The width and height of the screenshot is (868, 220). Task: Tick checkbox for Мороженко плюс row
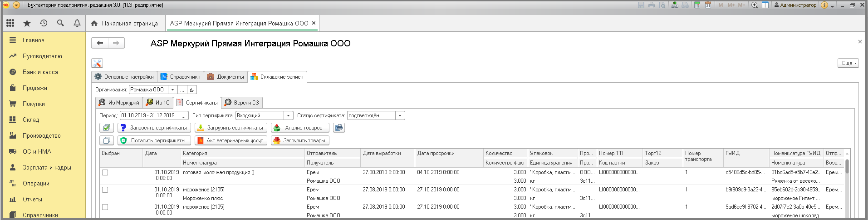click(105, 190)
